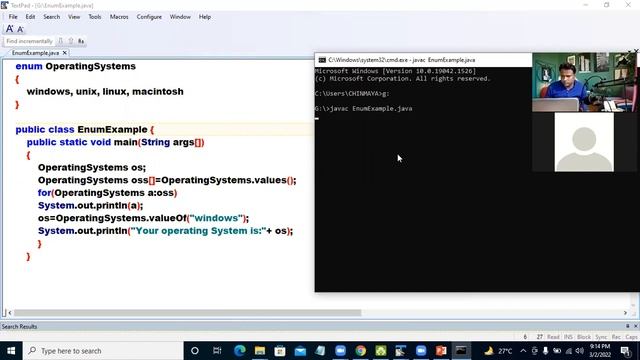Open the Macros menu

coord(119,17)
